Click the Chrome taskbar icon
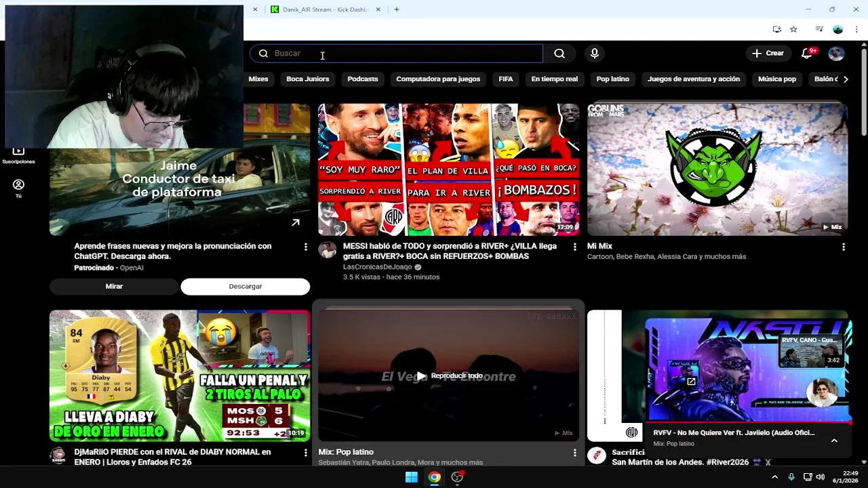The image size is (868, 488). tap(435, 477)
